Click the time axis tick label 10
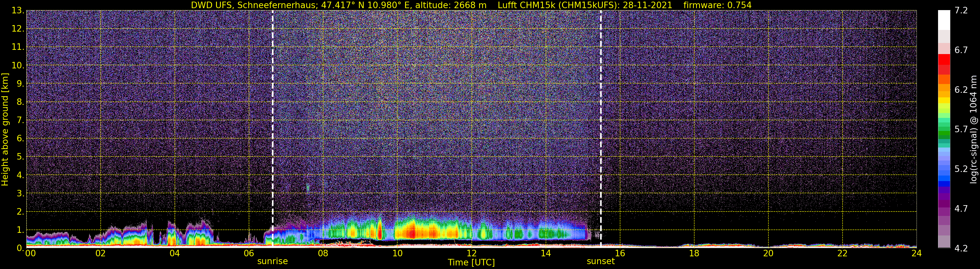Screen dimensions: 980x269 (397, 253)
